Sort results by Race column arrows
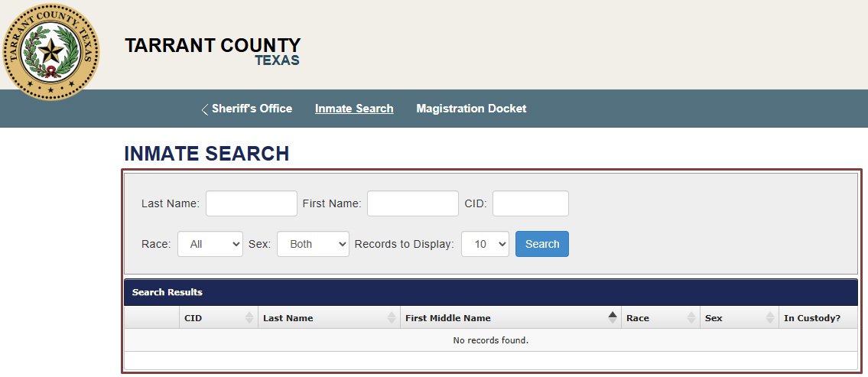This screenshot has width=868, height=377. coord(691,318)
